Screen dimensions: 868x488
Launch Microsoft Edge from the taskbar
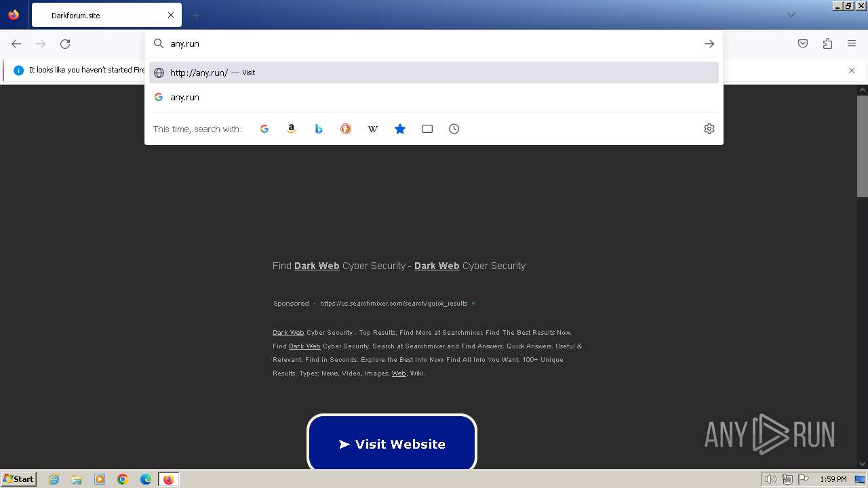click(146, 479)
